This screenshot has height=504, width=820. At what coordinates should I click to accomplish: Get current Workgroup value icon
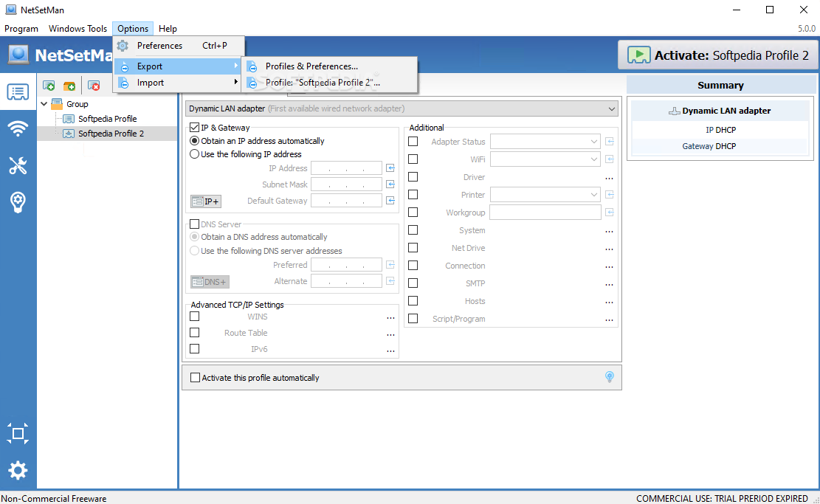point(609,213)
